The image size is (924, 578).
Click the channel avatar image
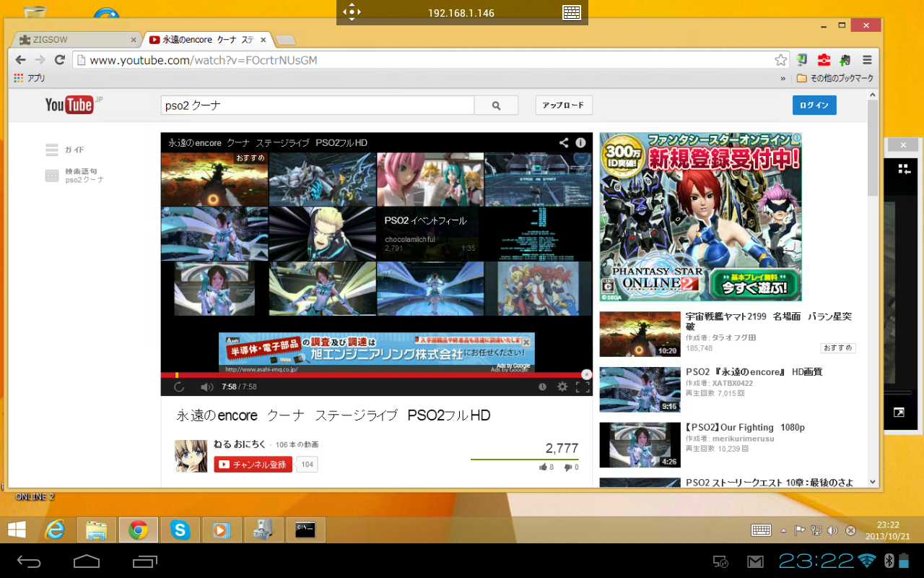[x=191, y=456]
